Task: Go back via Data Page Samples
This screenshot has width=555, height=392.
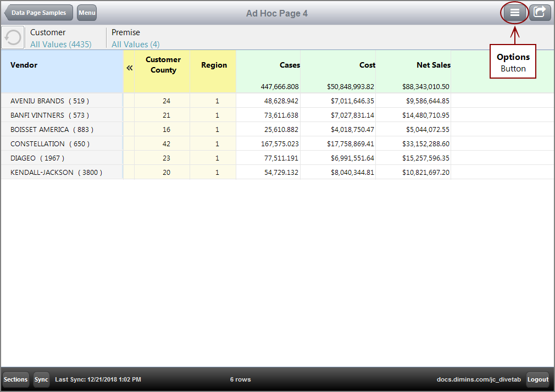Action: [x=37, y=13]
